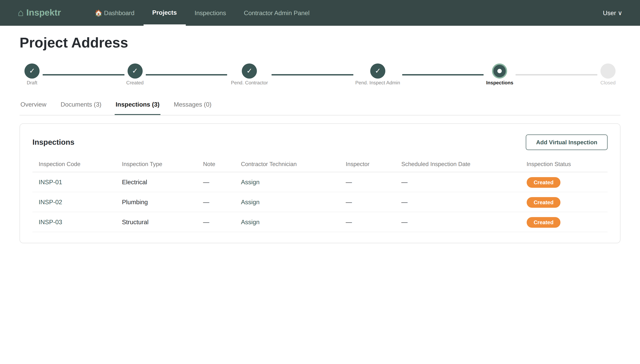This screenshot has height=364, width=640.
Task: Click Created status badge for INSP-01
Action: [x=543, y=182]
